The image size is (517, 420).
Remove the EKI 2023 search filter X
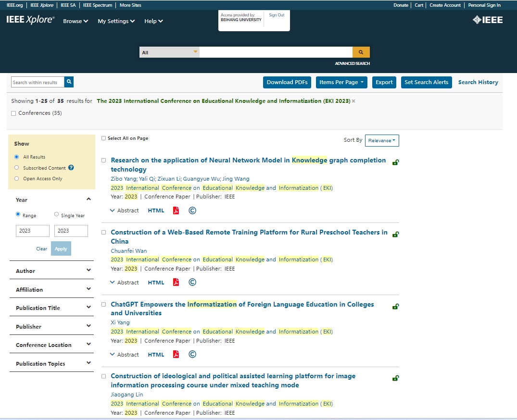coord(353,101)
